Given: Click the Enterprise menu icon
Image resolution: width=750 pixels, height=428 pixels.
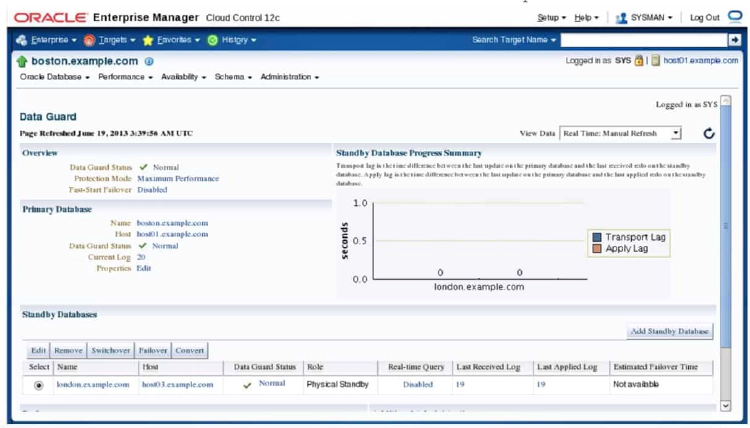Looking at the screenshot, I should (22, 40).
